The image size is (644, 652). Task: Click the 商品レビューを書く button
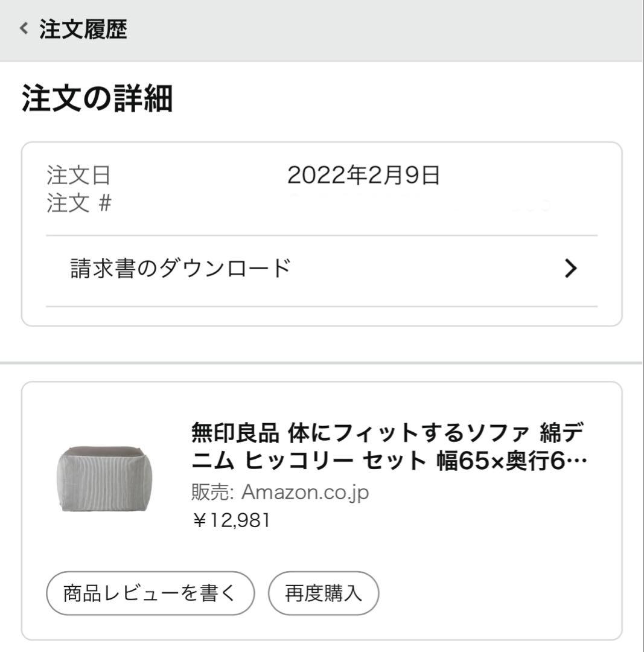point(150,593)
